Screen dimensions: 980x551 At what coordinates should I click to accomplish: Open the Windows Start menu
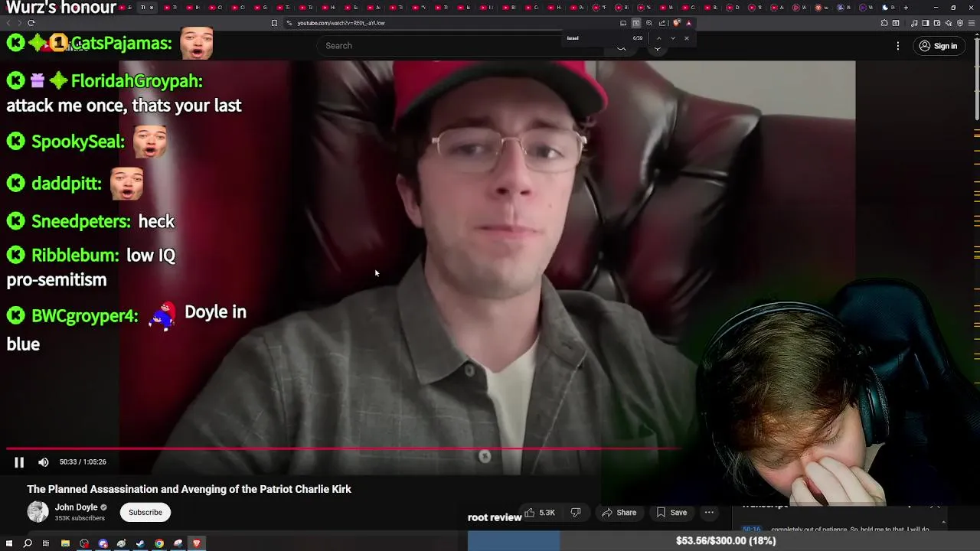click(8, 543)
